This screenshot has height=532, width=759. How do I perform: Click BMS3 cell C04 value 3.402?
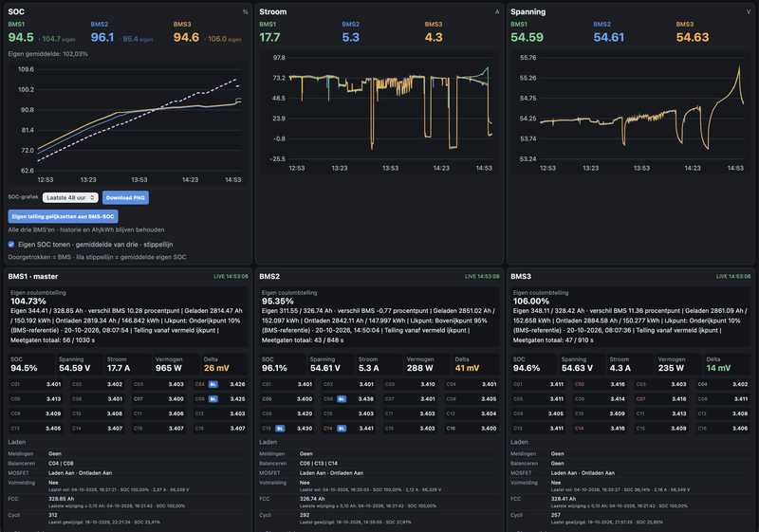pos(740,384)
